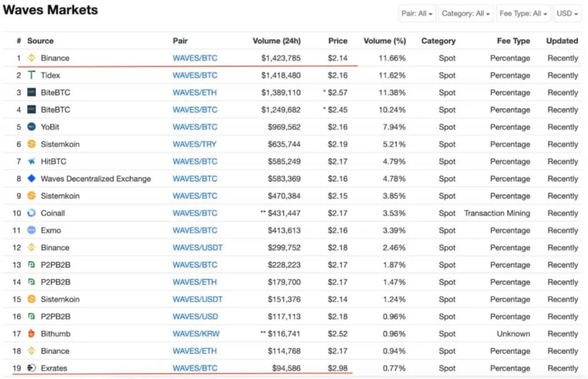Click the P2PB2B logo in row 13

pyautogui.click(x=32, y=265)
